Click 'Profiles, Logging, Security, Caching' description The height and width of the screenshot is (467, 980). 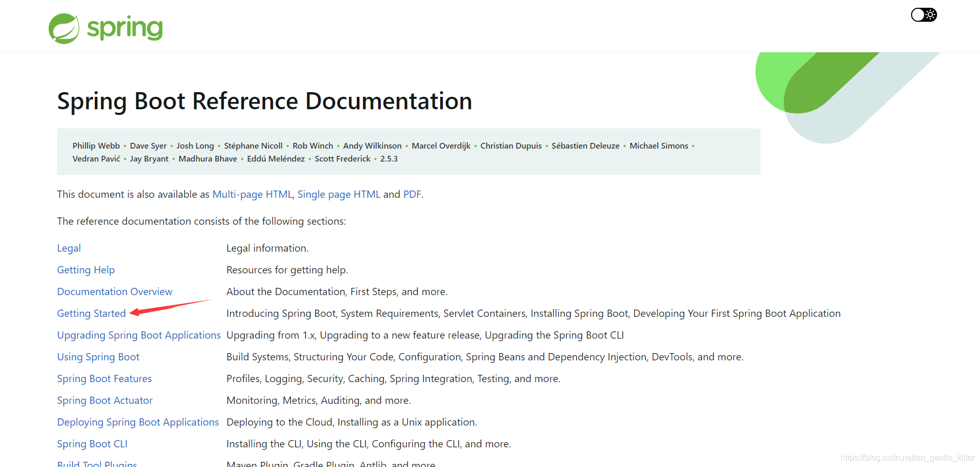tap(393, 378)
